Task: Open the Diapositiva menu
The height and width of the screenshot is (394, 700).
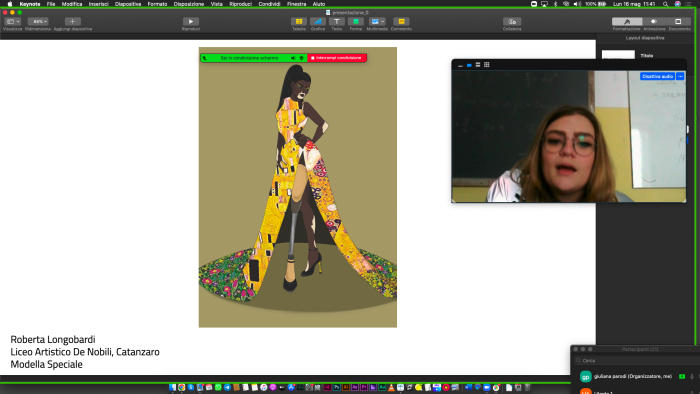Action: 128,4
